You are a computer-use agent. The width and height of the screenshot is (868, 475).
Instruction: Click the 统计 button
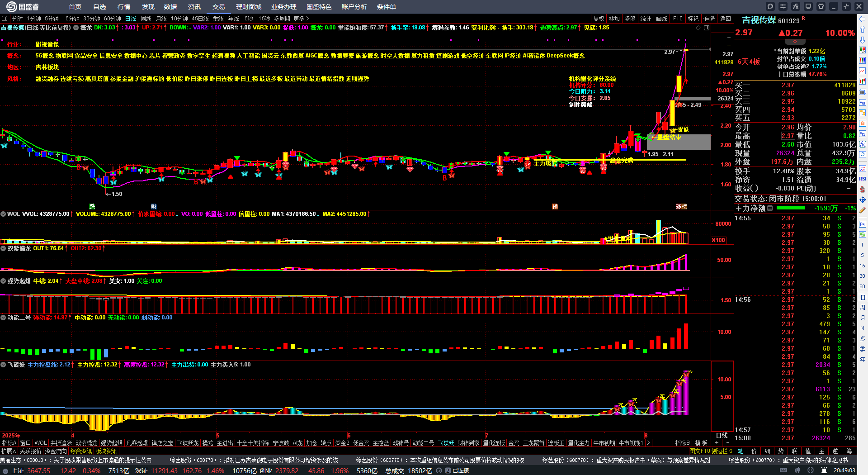tap(646, 19)
